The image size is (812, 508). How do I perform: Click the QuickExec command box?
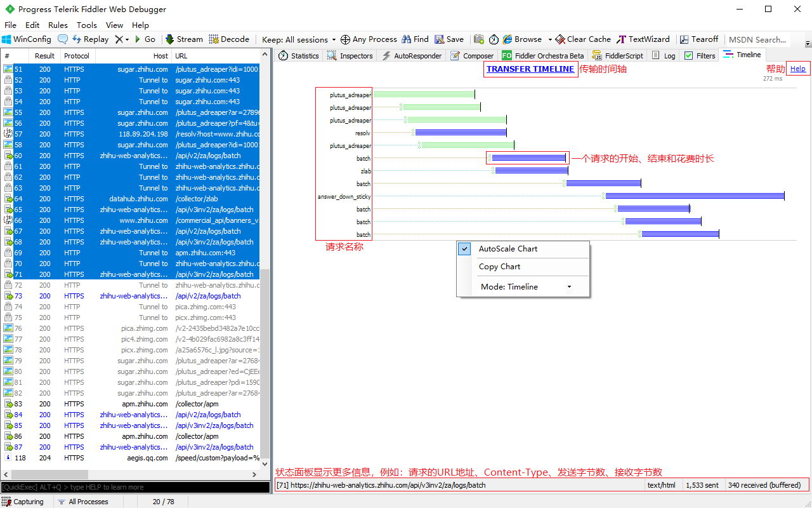tap(135, 487)
